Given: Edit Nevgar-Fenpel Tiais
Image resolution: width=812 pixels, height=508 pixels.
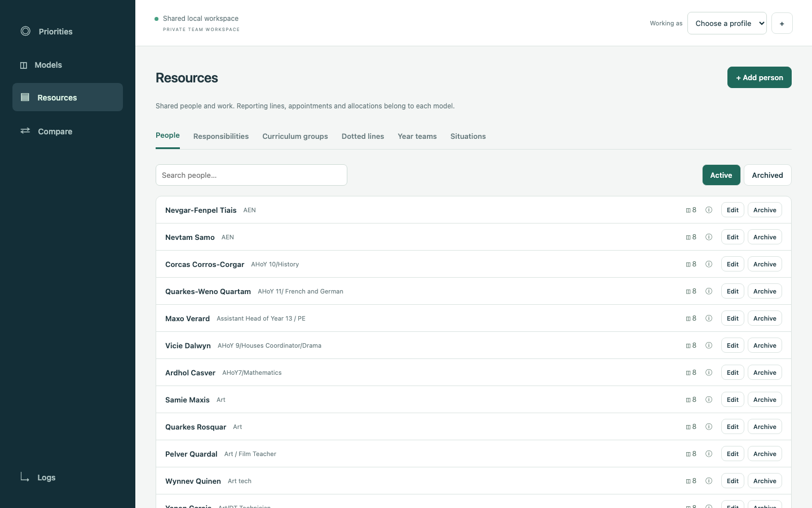Looking at the screenshot, I should (x=732, y=210).
